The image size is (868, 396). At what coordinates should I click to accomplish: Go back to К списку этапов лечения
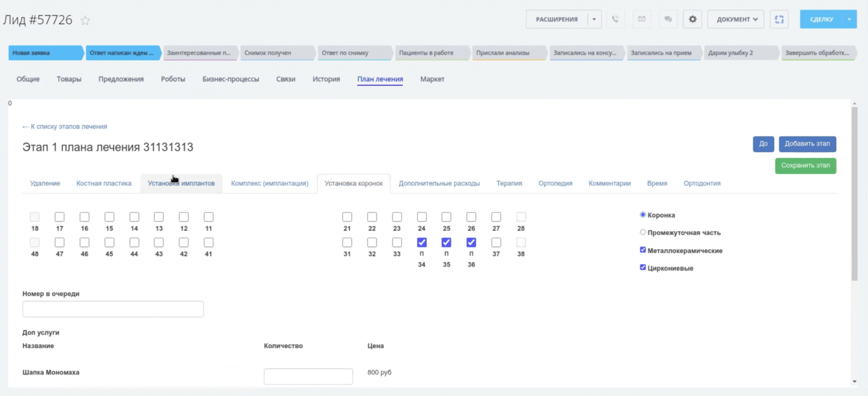[x=65, y=127]
